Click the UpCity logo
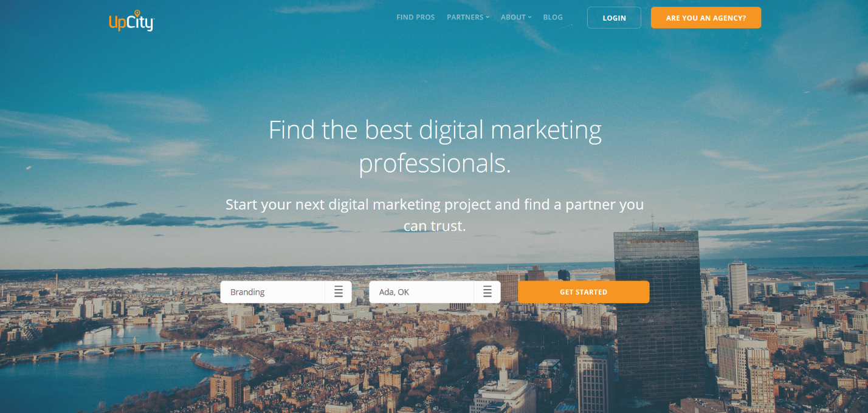Image resolution: width=868 pixels, height=413 pixels. point(131,21)
